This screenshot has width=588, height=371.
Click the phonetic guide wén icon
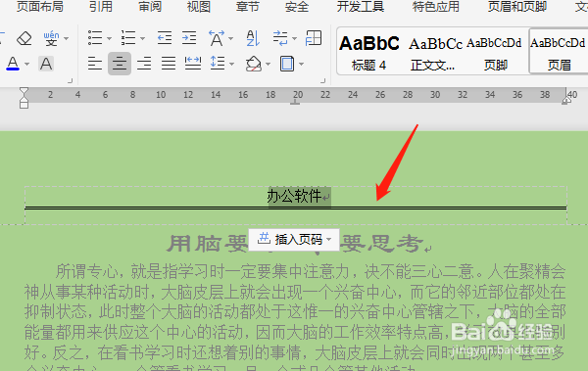click(51, 38)
